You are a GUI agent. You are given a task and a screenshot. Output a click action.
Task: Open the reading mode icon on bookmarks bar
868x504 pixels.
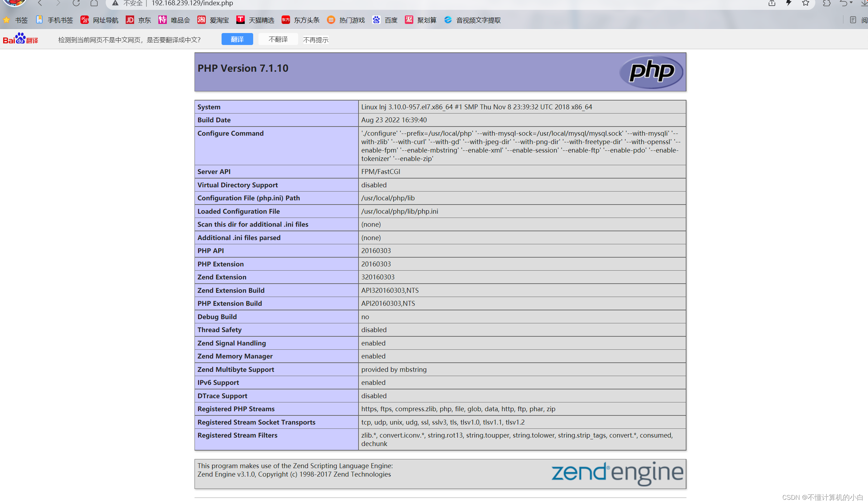tap(853, 20)
